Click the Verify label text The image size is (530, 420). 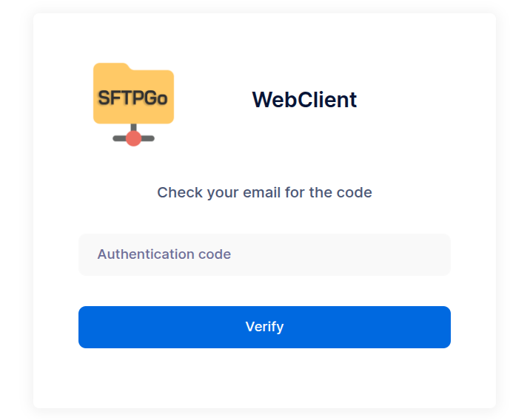(x=264, y=327)
